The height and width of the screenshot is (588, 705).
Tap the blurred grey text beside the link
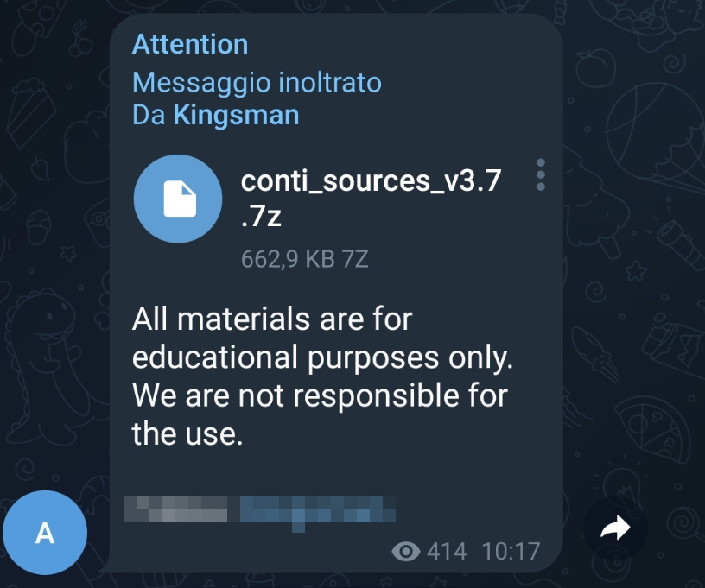[x=175, y=509]
